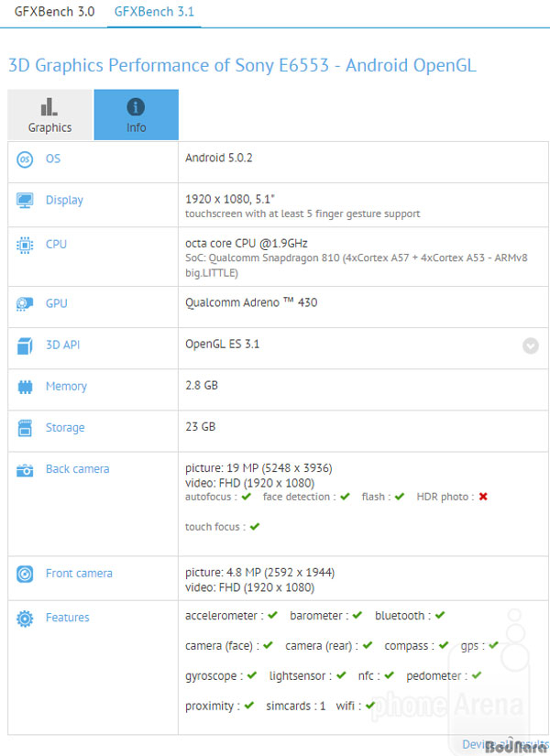Click the 3D API label

(62, 345)
